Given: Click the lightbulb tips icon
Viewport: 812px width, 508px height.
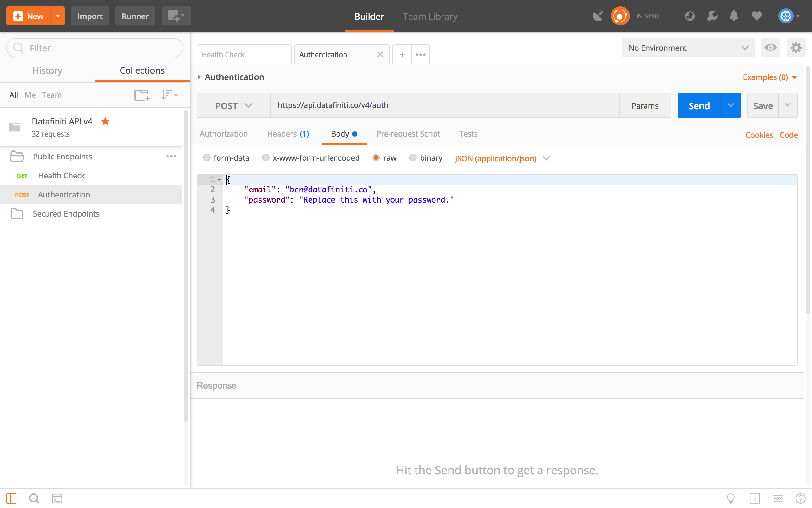Looking at the screenshot, I should (730, 498).
